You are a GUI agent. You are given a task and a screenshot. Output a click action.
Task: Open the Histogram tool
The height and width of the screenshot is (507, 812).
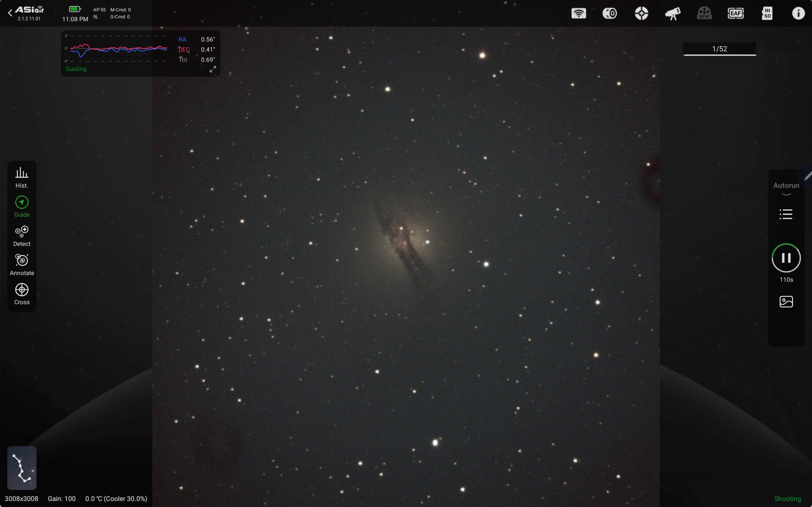click(x=22, y=178)
